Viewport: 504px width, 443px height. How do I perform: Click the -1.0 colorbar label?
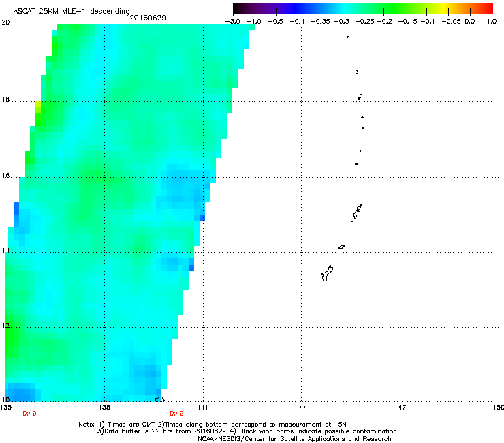pos(253,22)
